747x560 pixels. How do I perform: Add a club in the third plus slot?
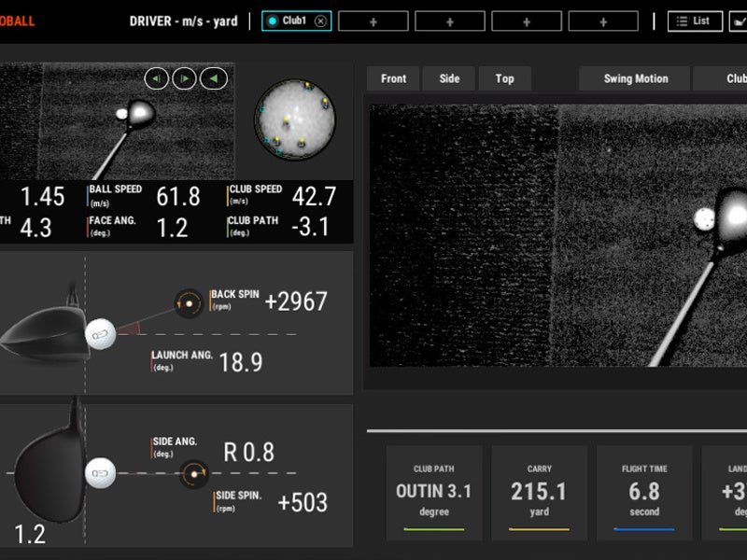(526, 21)
